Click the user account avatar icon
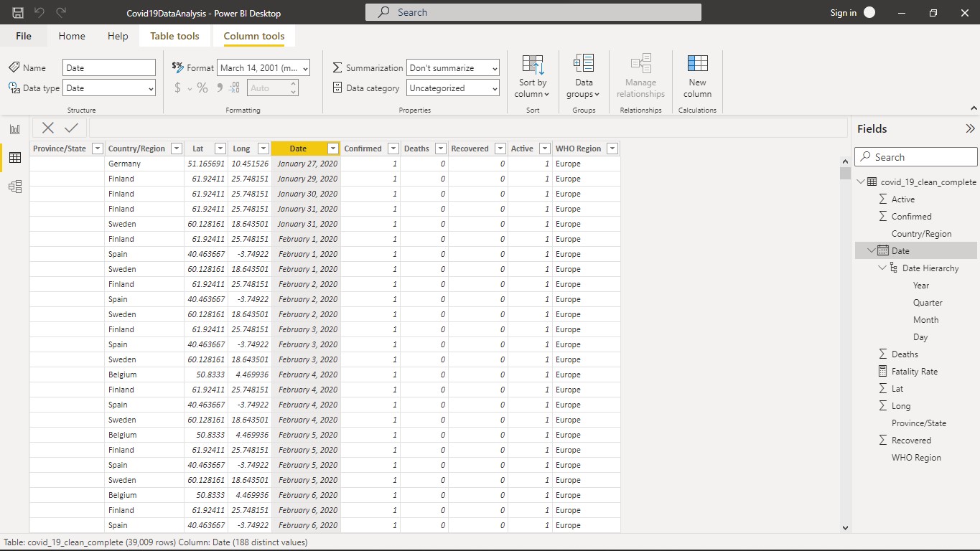The height and width of the screenshot is (551, 980). [x=869, y=12]
